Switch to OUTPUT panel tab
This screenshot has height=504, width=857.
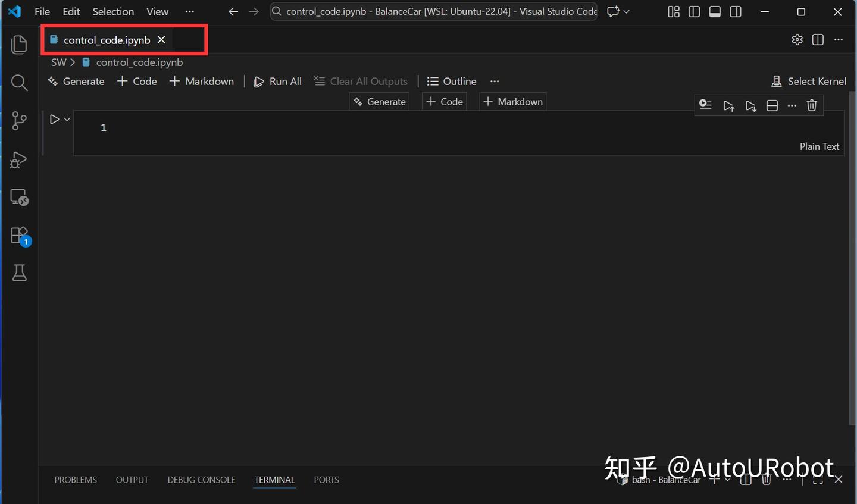(132, 480)
